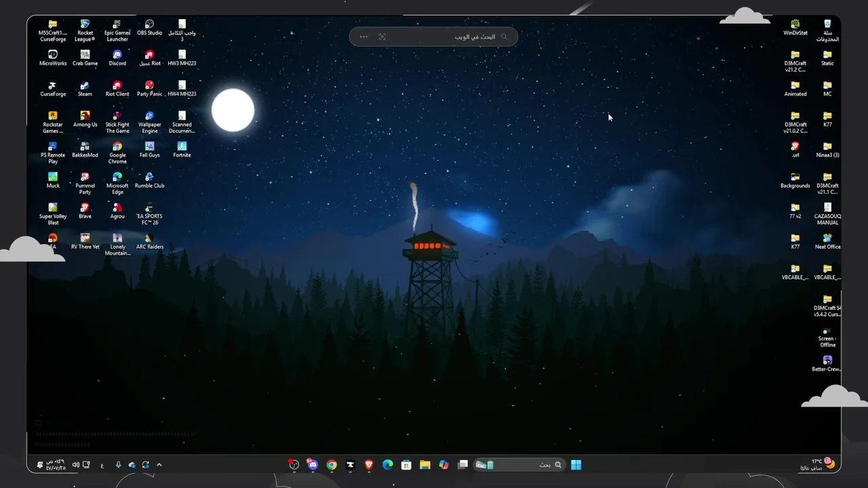Open File Explorer from the taskbar
This screenshot has width=868, height=488.
[x=425, y=464]
